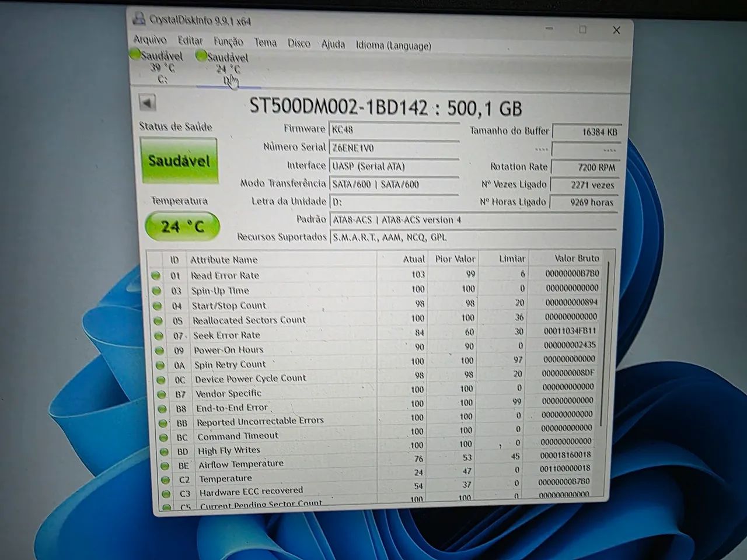Click the Letra da Unidade field D:

(395, 202)
